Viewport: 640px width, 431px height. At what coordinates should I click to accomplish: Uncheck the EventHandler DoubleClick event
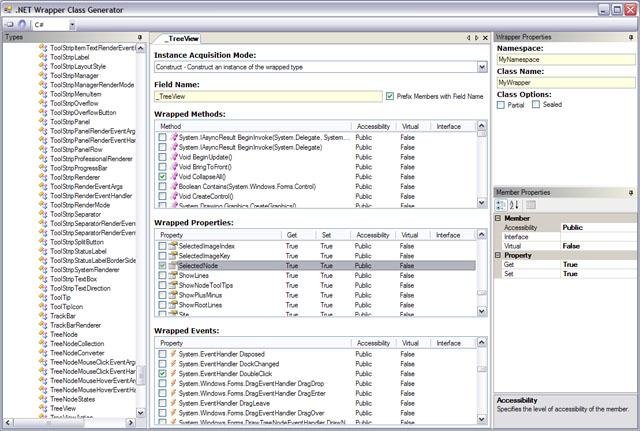coord(162,373)
